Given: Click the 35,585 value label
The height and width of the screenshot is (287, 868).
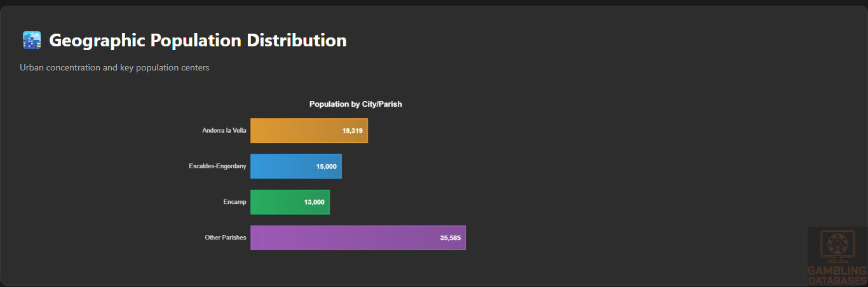Looking at the screenshot, I should 450,237.
